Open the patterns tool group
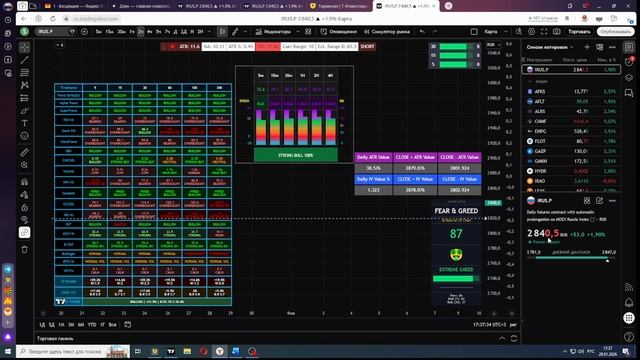Viewport: 640px width, 360px height. (x=24, y=85)
